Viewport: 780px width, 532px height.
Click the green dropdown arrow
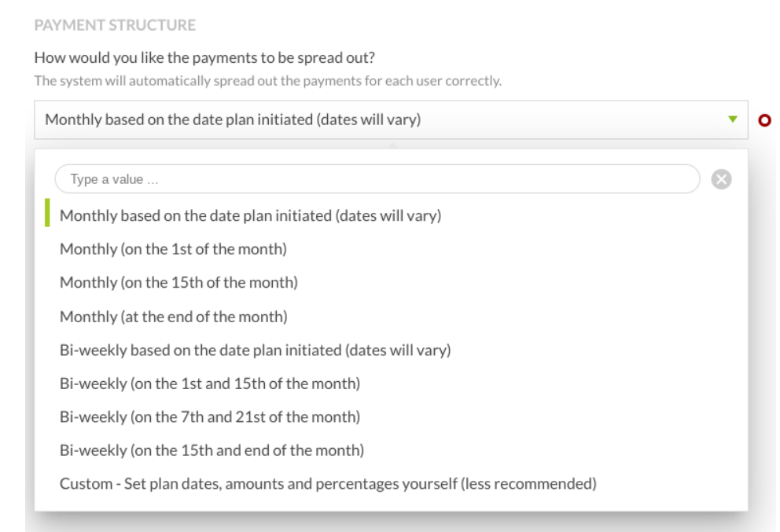733,119
